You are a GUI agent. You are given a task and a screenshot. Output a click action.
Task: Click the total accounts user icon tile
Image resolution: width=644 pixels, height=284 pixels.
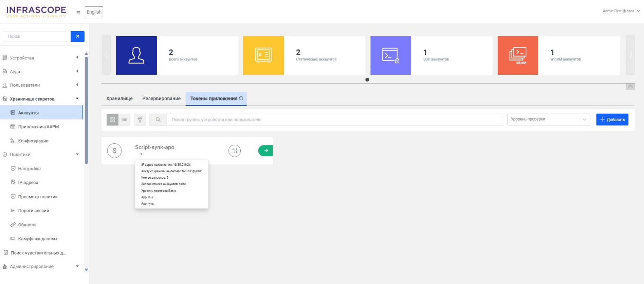[x=136, y=55]
